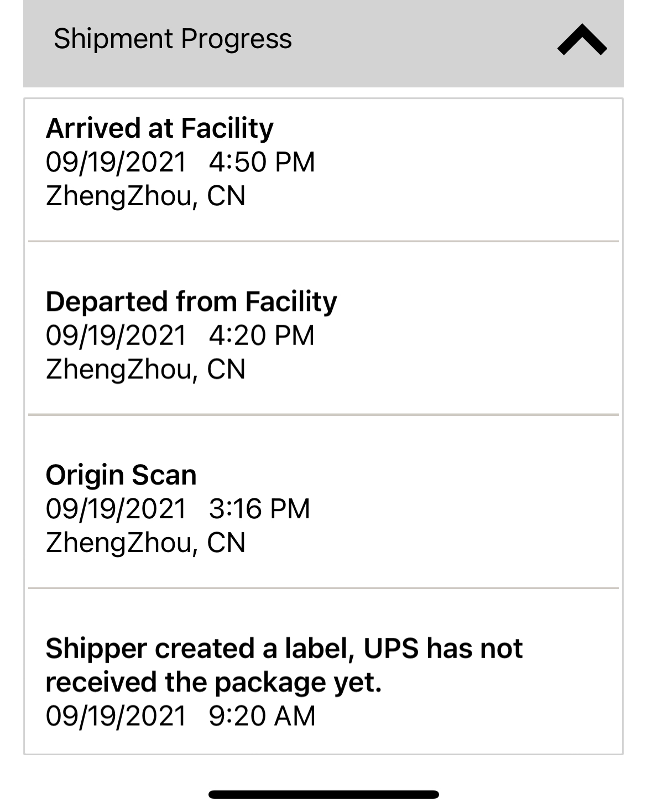This screenshot has height=812, width=647.
Task: Collapse the Shipment Progress section chevron
Action: coord(582,40)
